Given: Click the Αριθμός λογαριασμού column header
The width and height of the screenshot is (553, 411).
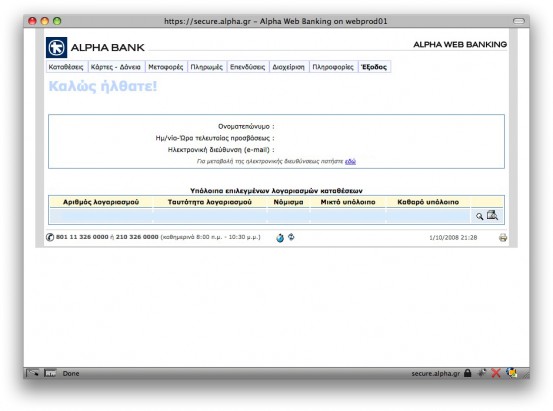Looking at the screenshot, I should 101,202.
